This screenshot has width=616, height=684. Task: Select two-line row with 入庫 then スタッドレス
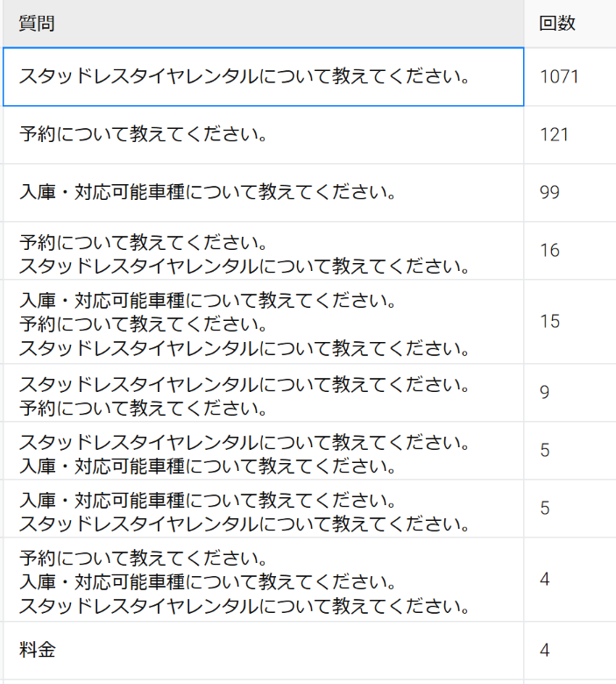(x=263, y=511)
